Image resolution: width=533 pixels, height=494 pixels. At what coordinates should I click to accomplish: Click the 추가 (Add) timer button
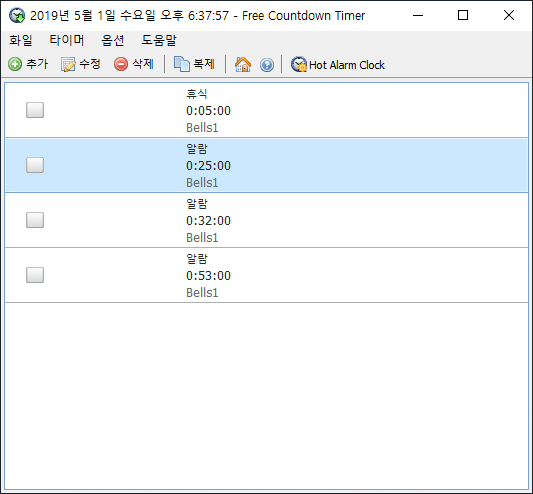pos(28,64)
